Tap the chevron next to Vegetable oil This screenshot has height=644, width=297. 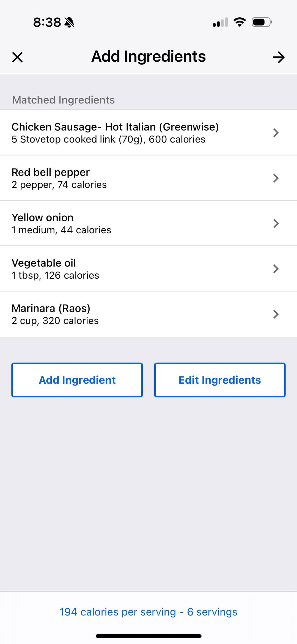coord(276,269)
